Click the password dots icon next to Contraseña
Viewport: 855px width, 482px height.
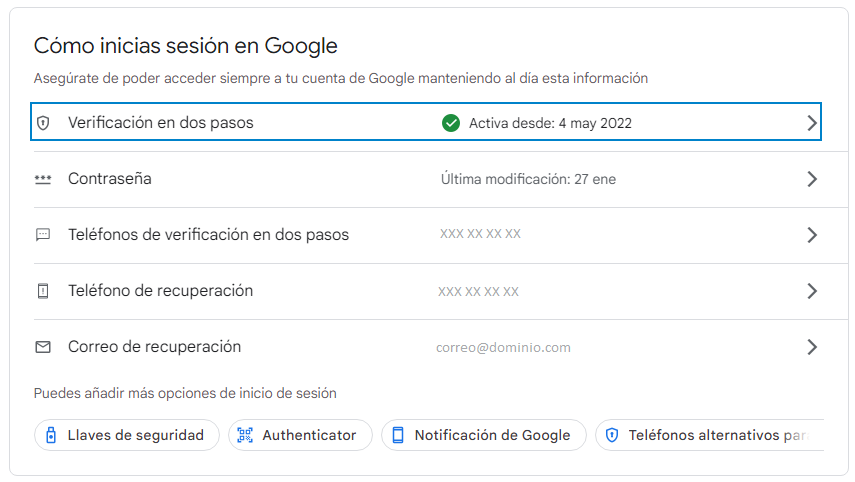tap(43, 179)
